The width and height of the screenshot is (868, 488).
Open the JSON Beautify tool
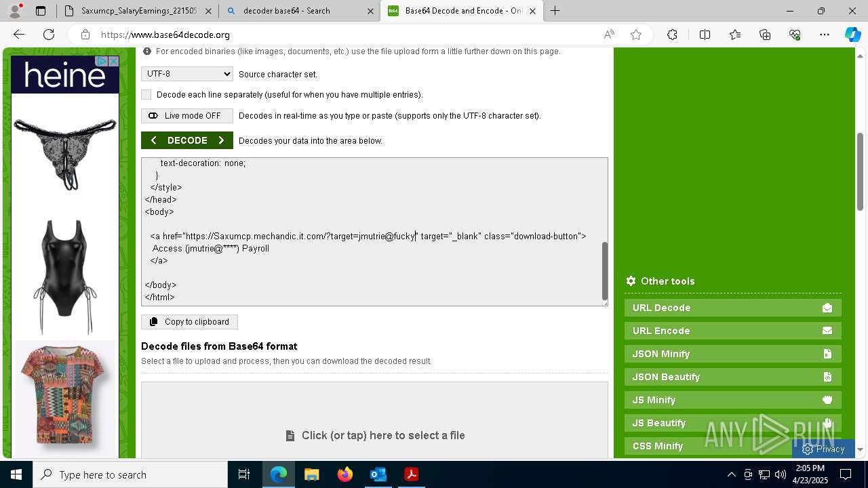tap(733, 377)
